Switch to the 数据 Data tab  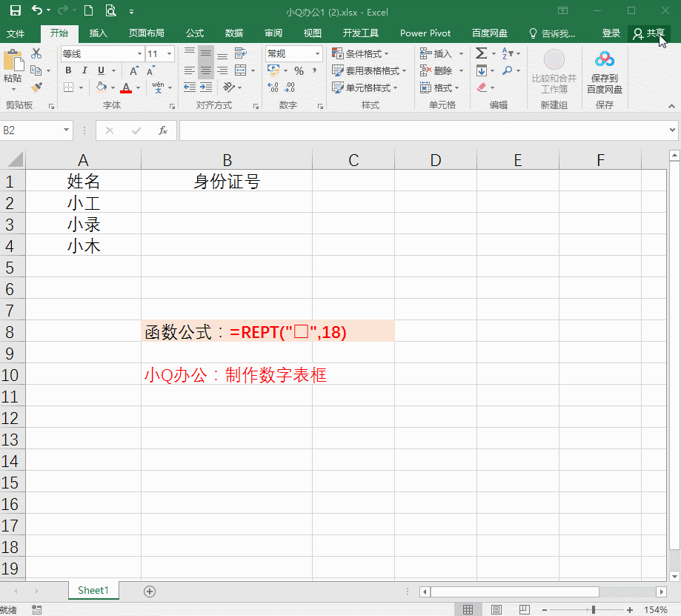coord(234,33)
